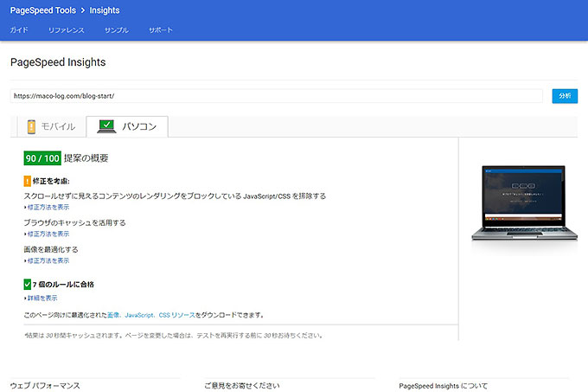
Task: Open the サンプル menu item
Action: click(116, 30)
